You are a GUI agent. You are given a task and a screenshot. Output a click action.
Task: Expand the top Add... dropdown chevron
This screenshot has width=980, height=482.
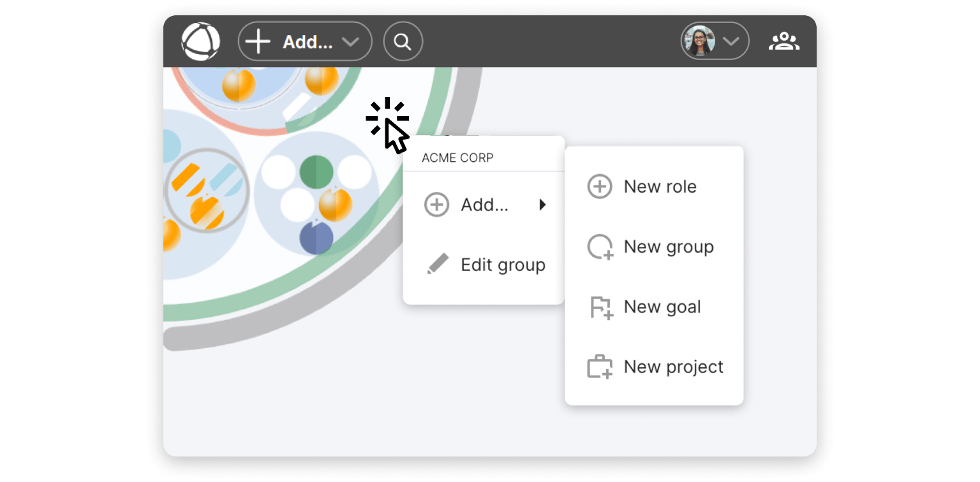350,41
